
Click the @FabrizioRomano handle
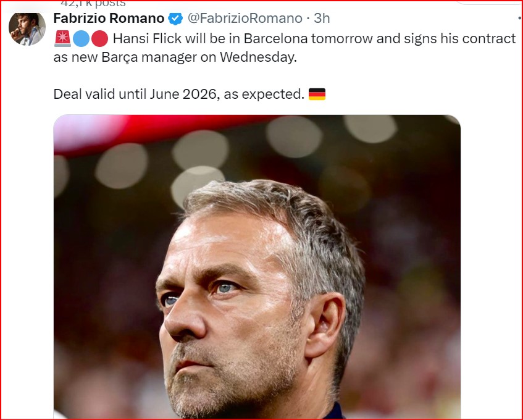(x=245, y=18)
